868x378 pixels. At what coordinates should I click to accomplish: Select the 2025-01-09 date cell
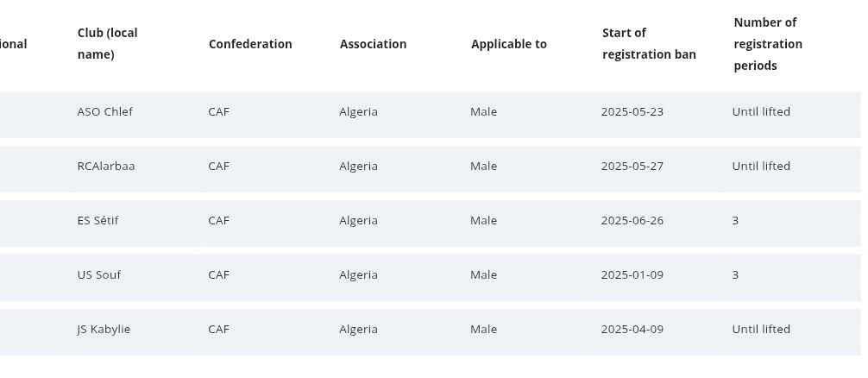[632, 275]
